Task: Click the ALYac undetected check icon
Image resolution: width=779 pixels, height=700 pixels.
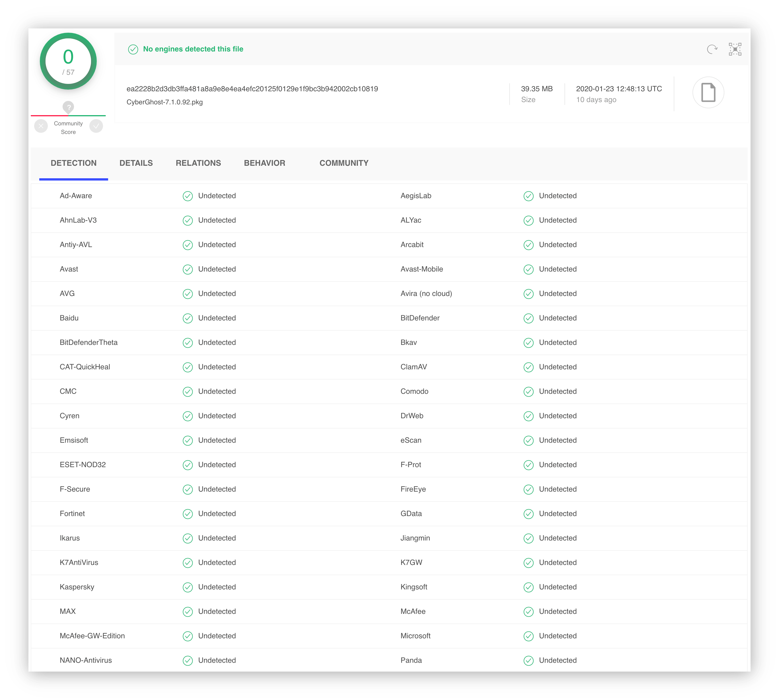Action: click(528, 221)
